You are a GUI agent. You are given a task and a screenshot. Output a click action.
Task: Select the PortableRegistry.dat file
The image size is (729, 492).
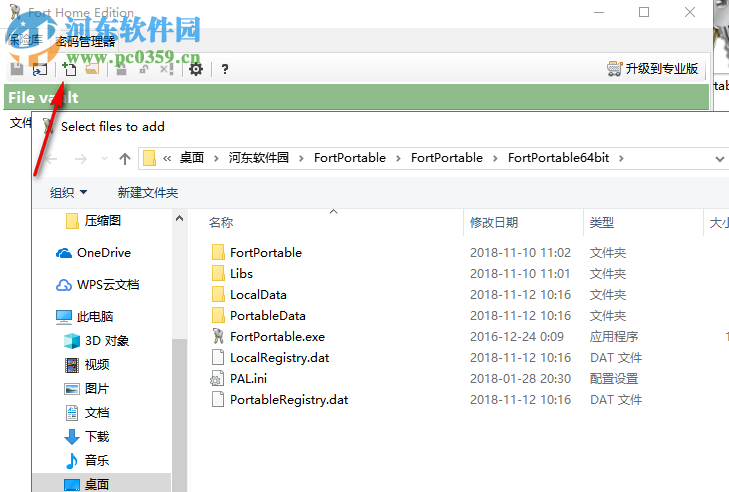[x=289, y=399]
